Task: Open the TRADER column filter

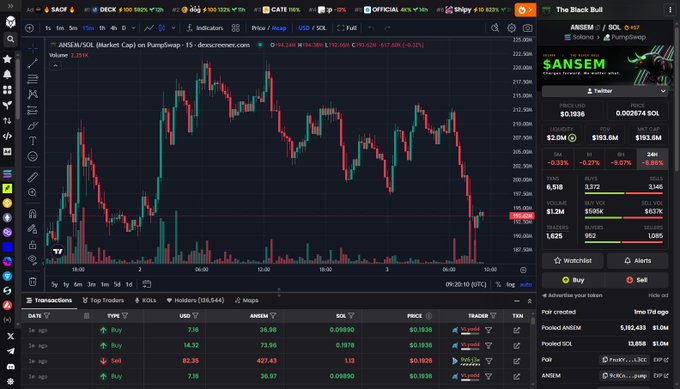Action: click(493, 316)
